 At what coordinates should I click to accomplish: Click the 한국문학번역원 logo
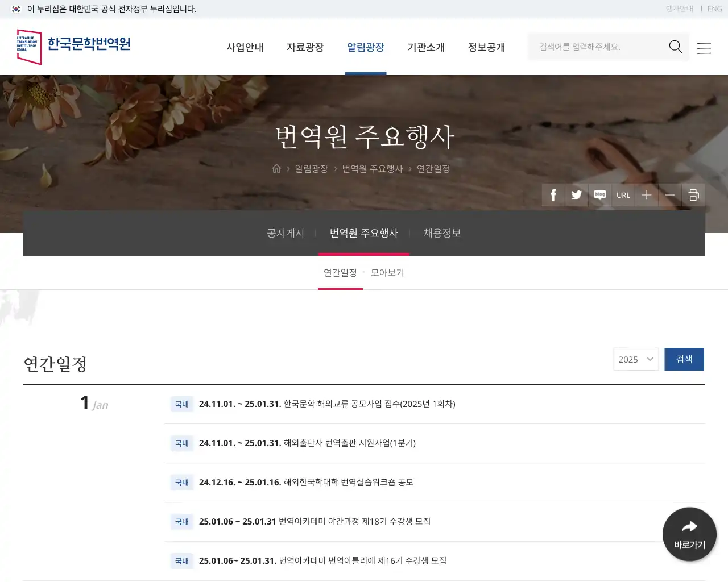(x=73, y=47)
